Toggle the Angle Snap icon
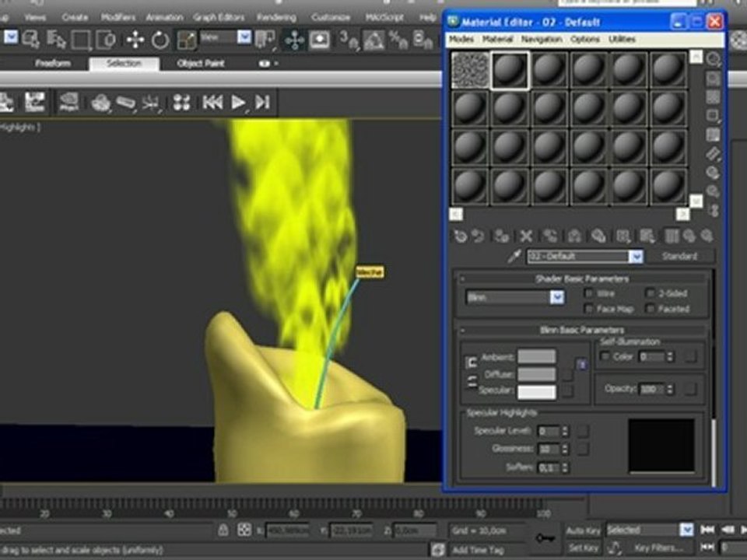Viewport: 747px width, 560px height. click(x=374, y=40)
